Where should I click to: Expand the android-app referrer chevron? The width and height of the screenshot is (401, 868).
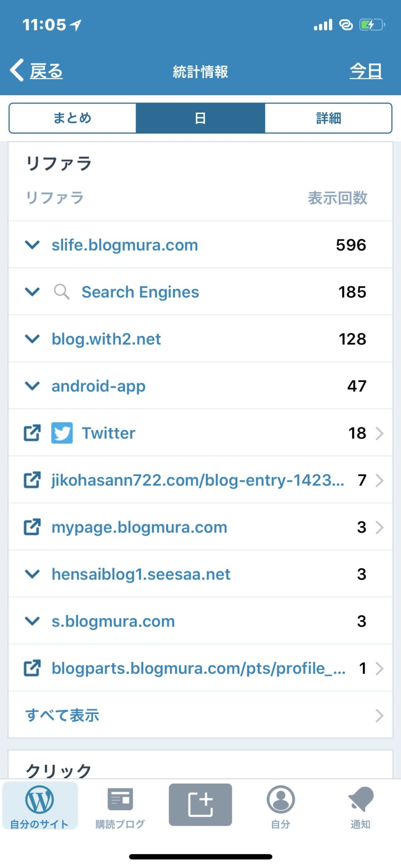pyautogui.click(x=32, y=386)
